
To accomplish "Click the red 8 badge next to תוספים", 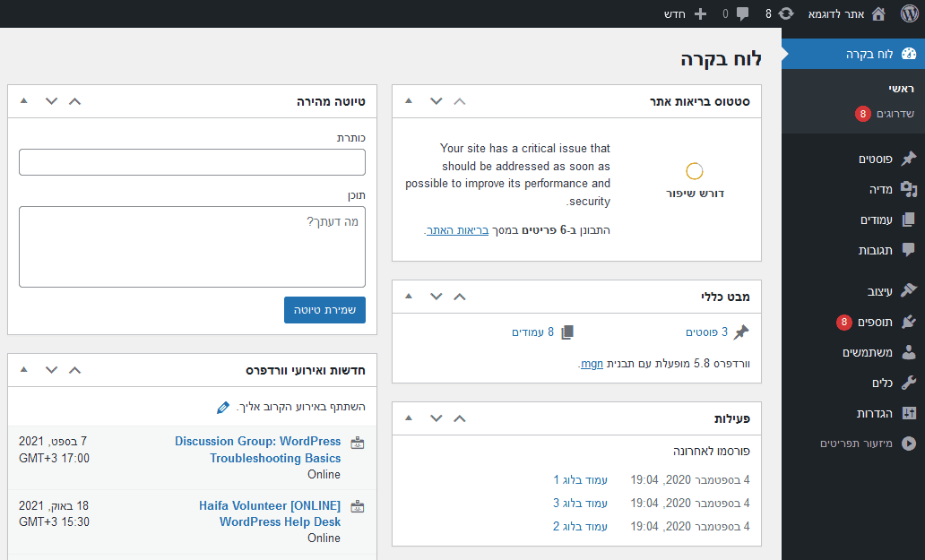I will tap(844, 322).
